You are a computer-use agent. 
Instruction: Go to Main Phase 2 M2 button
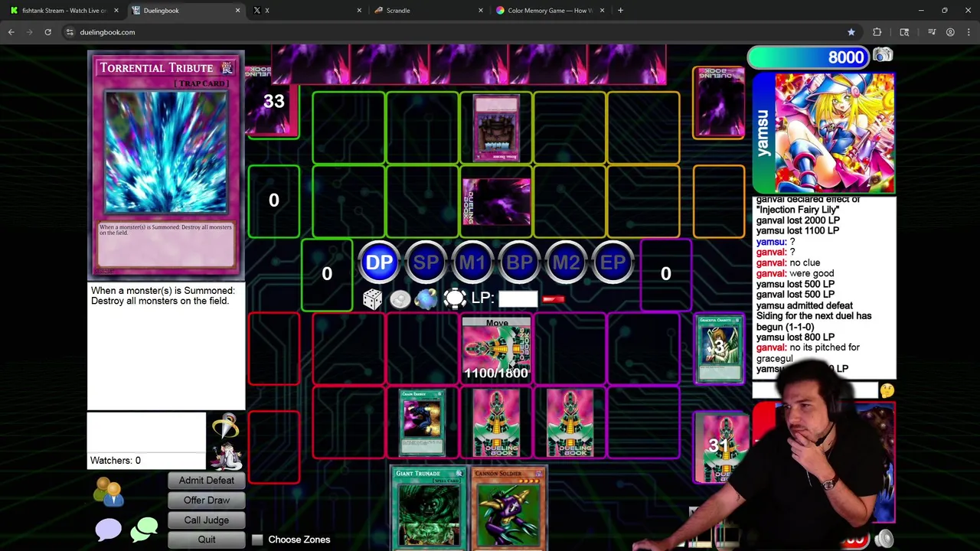click(566, 263)
